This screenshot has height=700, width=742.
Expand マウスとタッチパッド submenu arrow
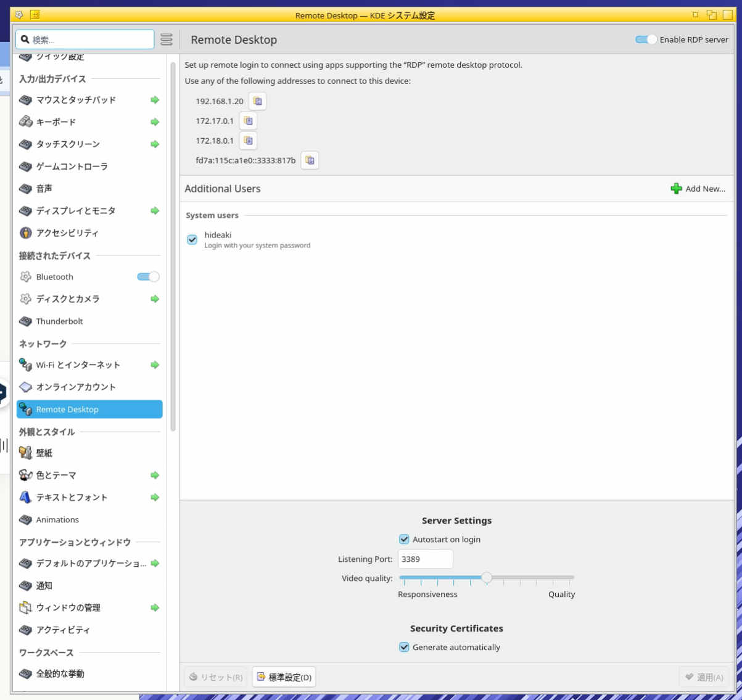coord(155,100)
